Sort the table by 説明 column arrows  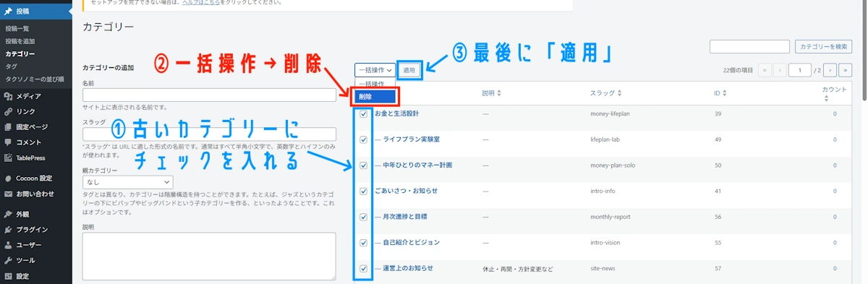click(499, 93)
